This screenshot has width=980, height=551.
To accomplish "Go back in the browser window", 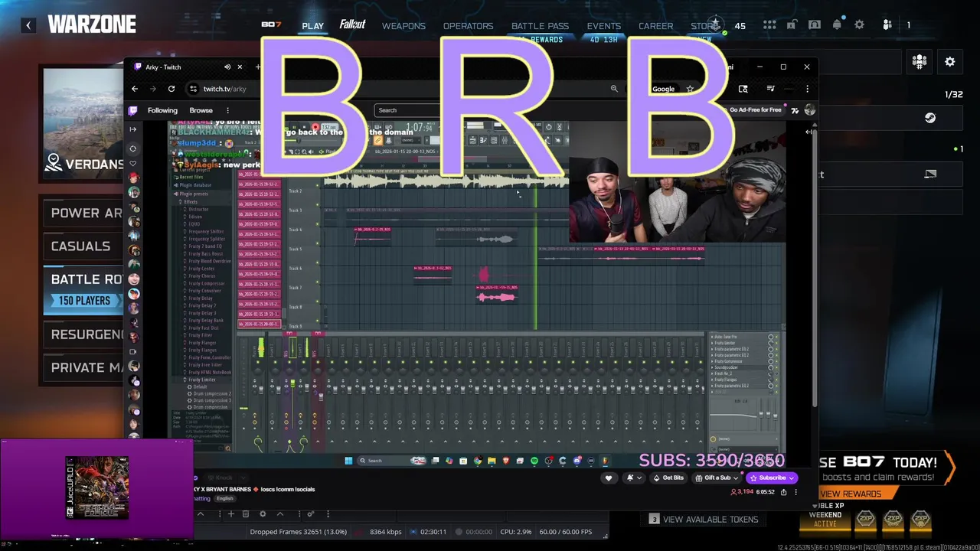I will pos(135,89).
